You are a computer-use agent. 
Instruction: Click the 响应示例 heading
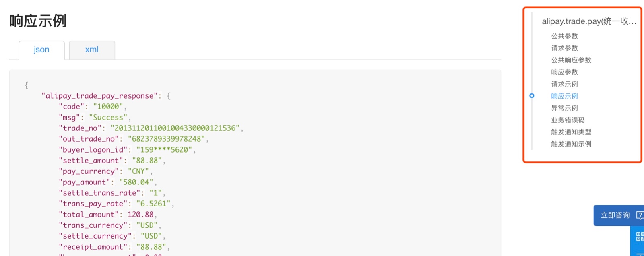click(38, 21)
